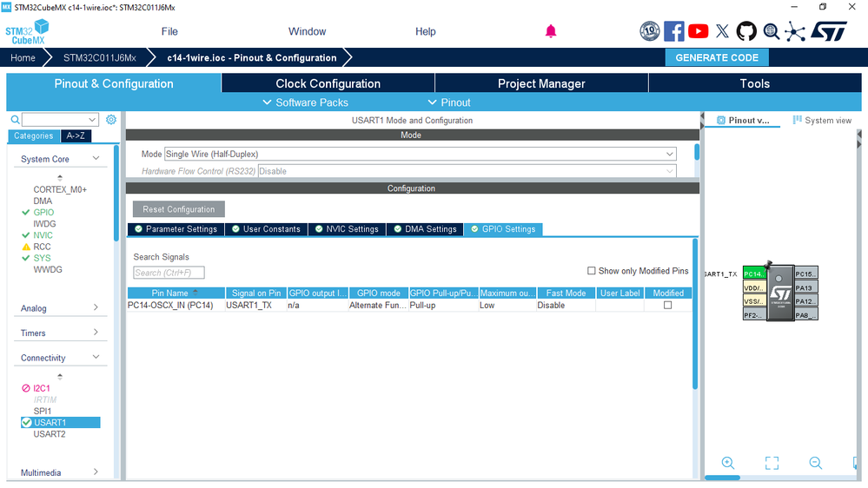Open the notification bell icon
Image resolution: width=868 pixels, height=488 pixels.
(550, 31)
